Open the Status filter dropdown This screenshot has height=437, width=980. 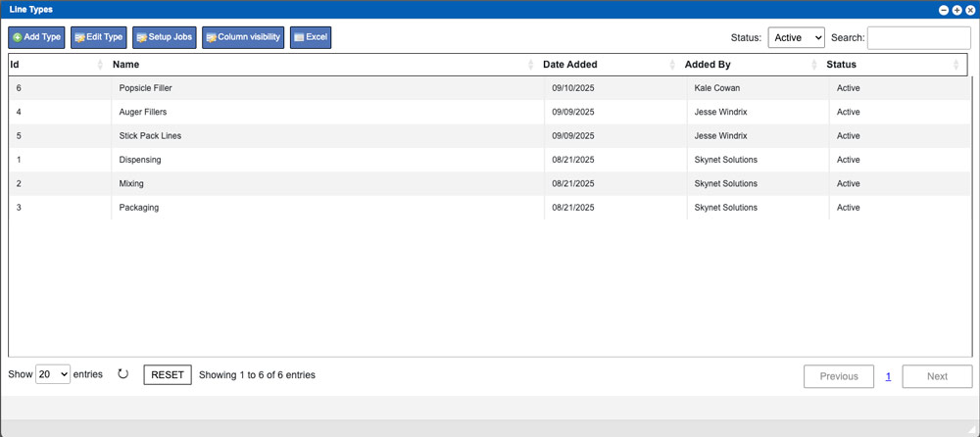(x=796, y=37)
